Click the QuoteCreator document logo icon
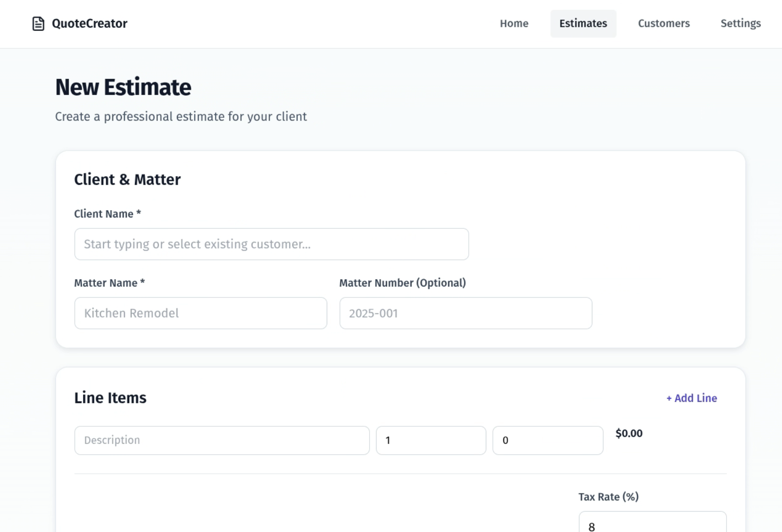 [38, 24]
